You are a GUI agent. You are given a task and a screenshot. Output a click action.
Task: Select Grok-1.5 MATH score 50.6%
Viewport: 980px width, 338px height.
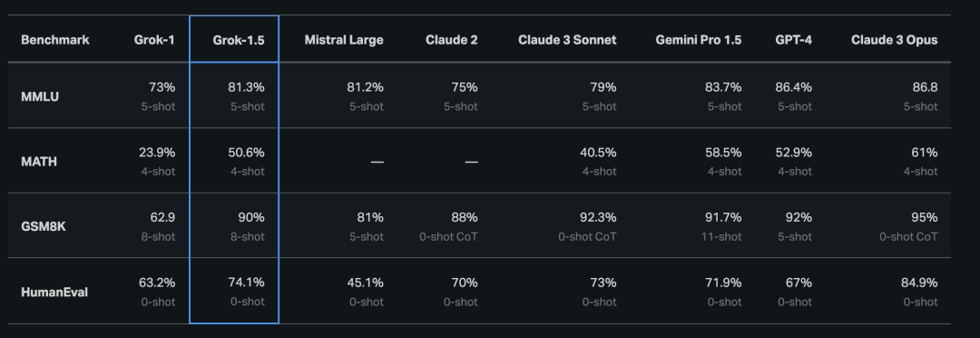point(246,152)
